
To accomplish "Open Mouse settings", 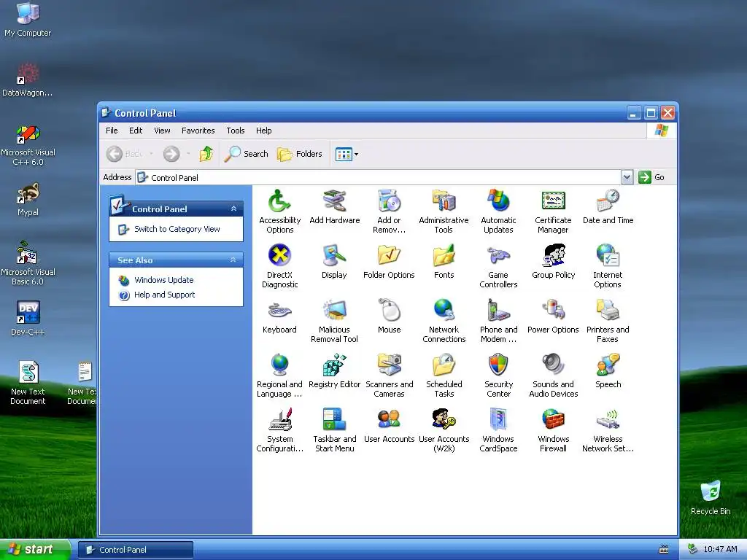I will [x=390, y=316].
